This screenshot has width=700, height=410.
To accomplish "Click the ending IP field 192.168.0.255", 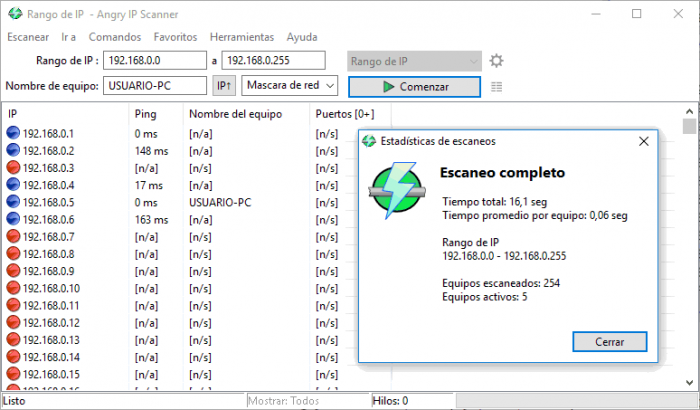I will click(274, 60).
